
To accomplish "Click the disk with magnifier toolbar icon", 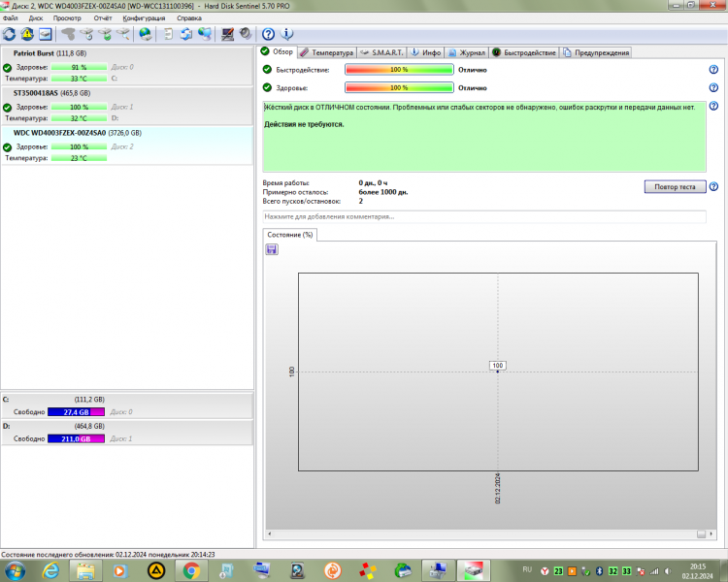I will [x=123, y=34].
